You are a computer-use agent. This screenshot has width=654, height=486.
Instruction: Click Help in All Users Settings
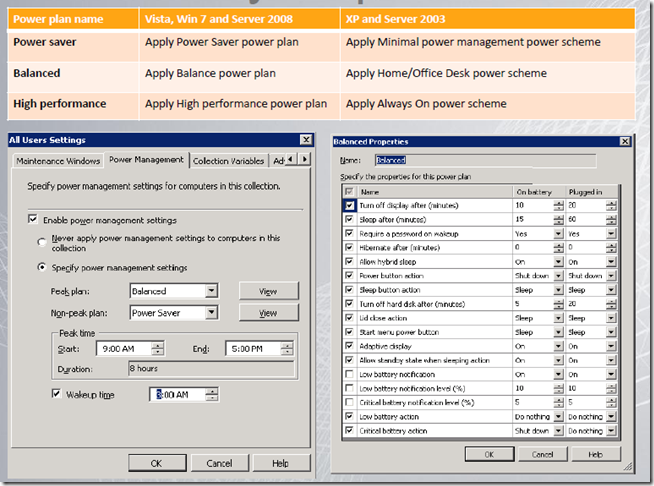click(x=280, y=463)
